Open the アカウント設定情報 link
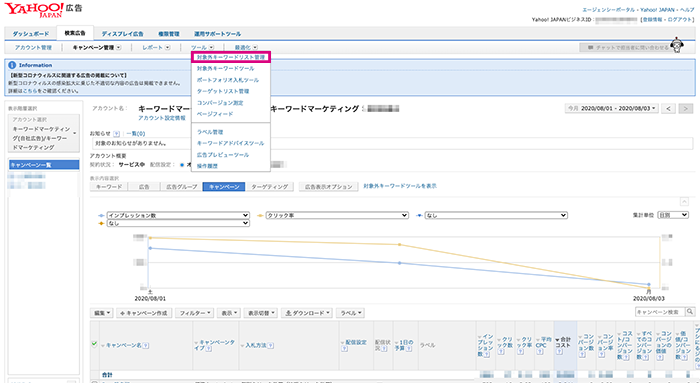The image size is (700, 384). point(162,118)
